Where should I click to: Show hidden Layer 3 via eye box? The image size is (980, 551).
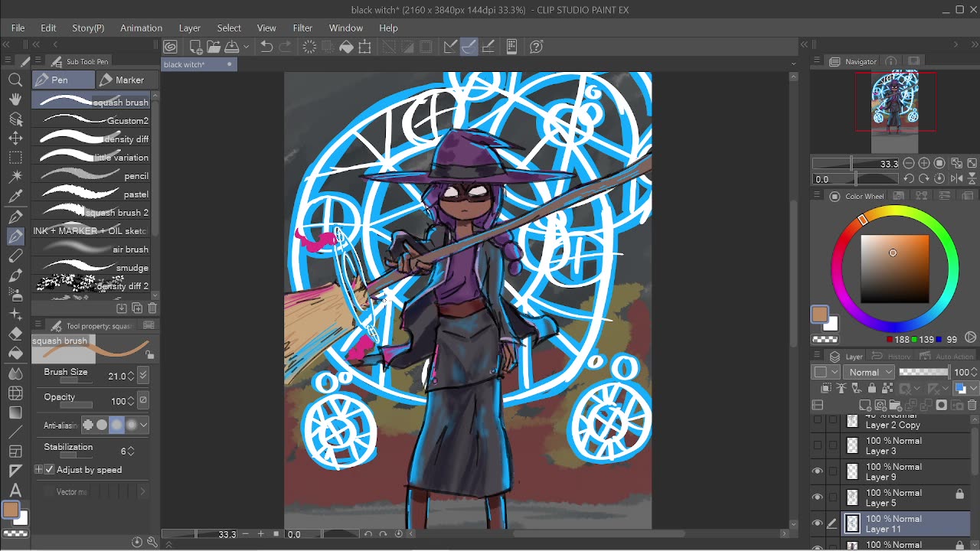818,445
